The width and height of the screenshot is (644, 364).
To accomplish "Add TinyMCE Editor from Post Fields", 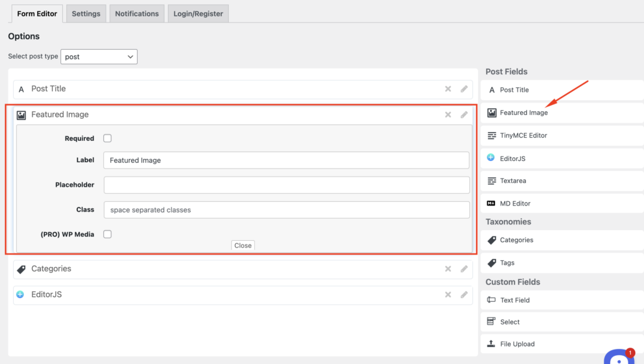I will [523, 135].
